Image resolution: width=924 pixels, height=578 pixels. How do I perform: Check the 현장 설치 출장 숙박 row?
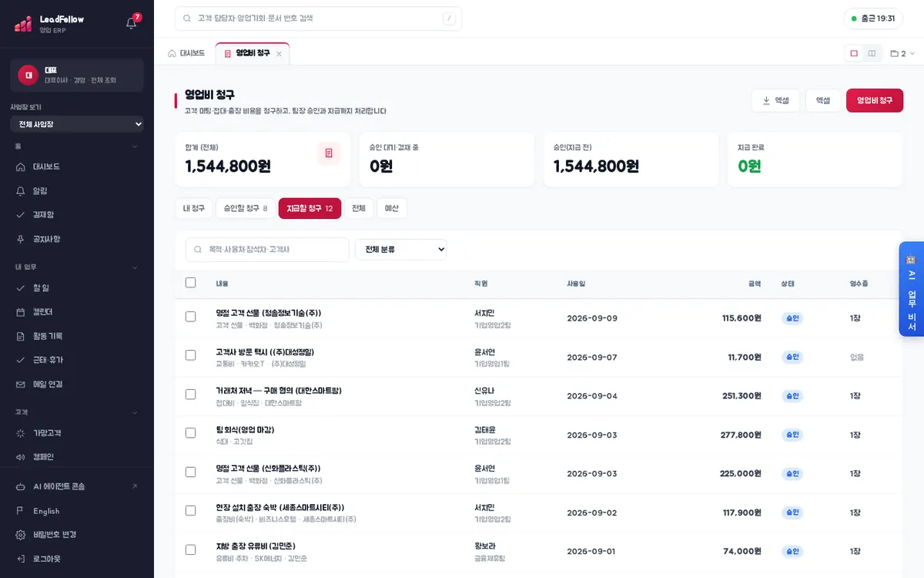pos(191,511)
